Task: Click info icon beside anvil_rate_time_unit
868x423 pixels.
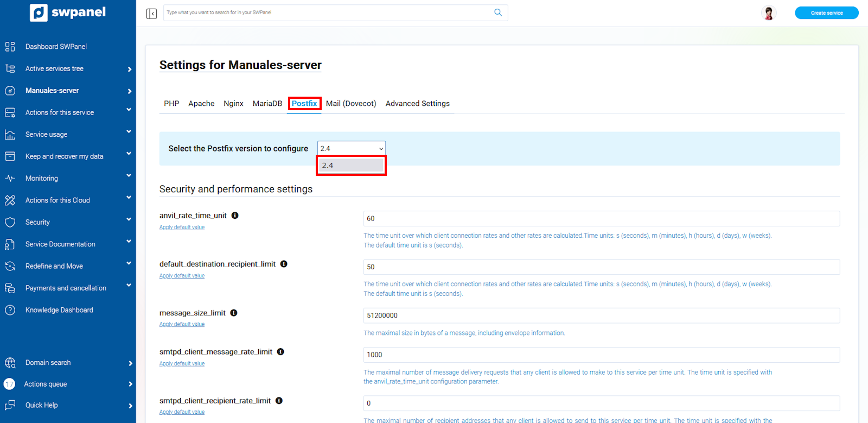Action: click(x=235, y=216)
